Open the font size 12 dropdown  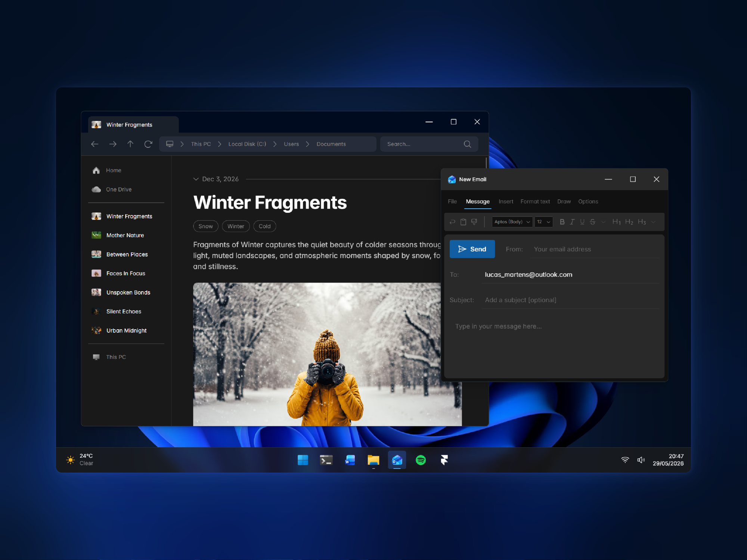(x=543, y=222)
